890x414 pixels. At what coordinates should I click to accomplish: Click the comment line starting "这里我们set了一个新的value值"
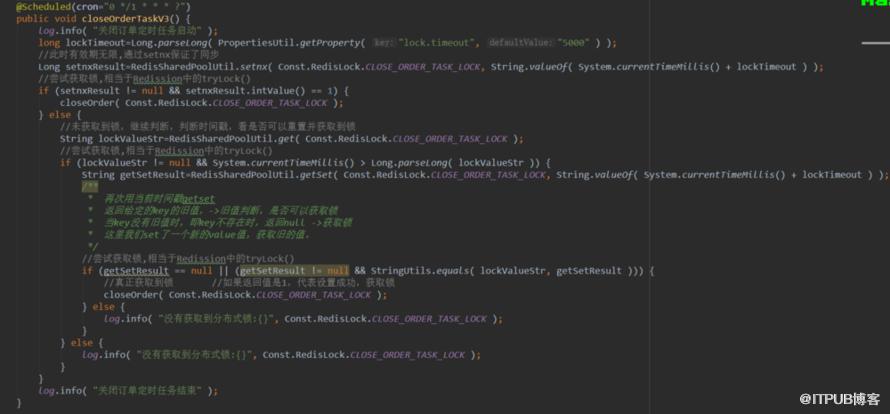[x=207, y=235]
